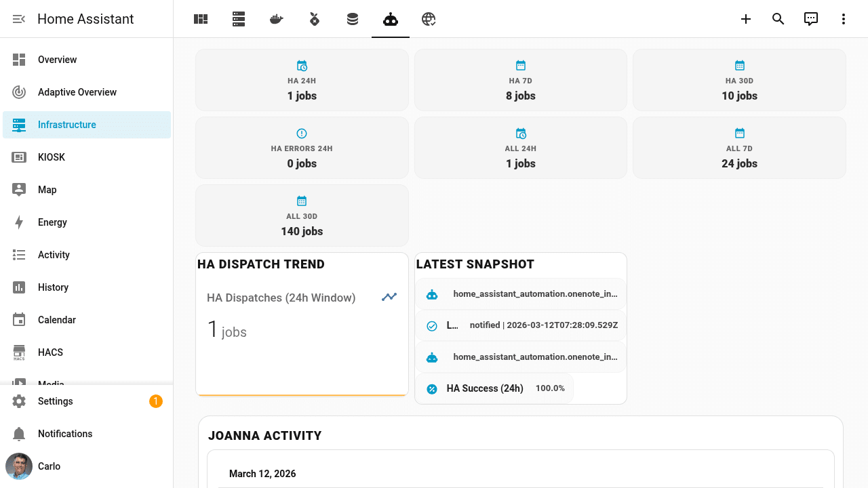The height and width of the screenshot is (488, 868).
Task: Click the plus button to add a card
Action: (x=745, y=19)
